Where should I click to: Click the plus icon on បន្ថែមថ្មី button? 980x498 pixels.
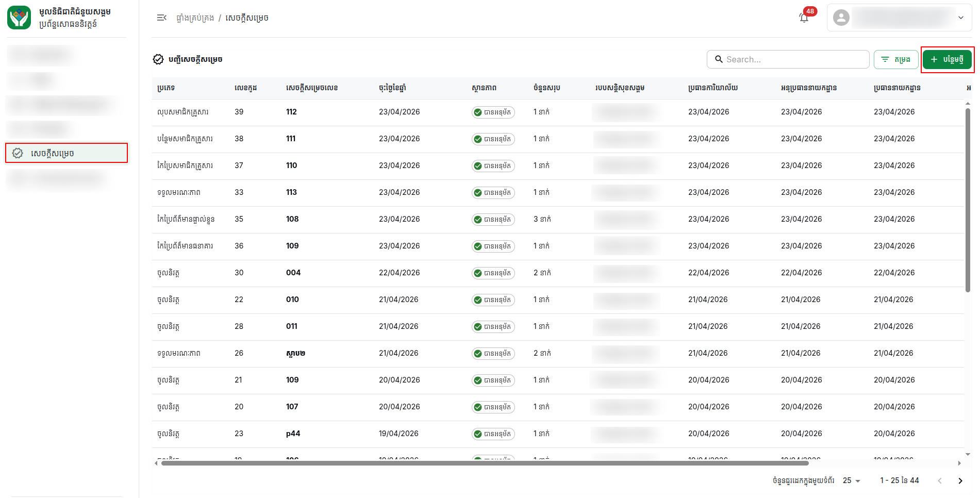(x=934, y=59)
